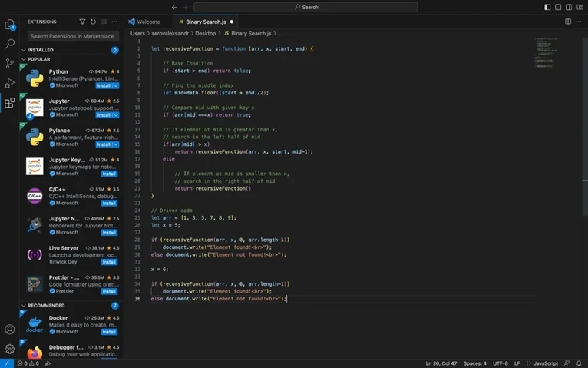Screen dimensions: 588x368
Task: Click the ports icon in status bar
Action: [x=48, y=363]
